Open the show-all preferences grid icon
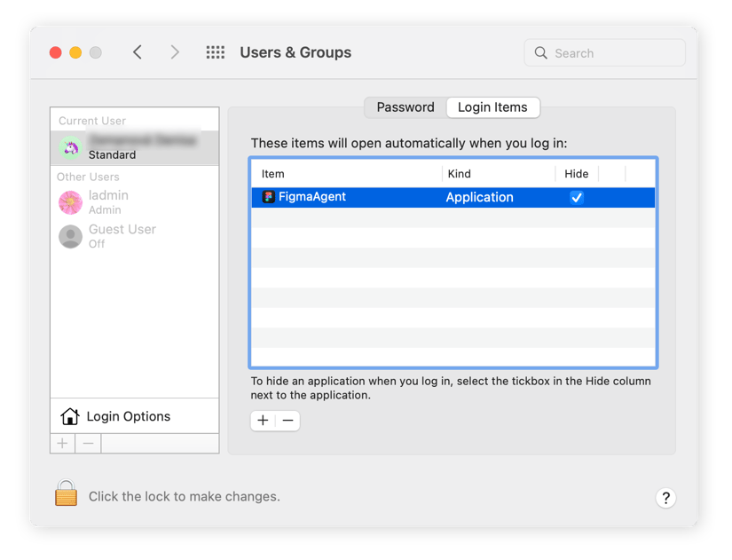Image resolution: width=732 pixels, height=560 pixels. 215,52
